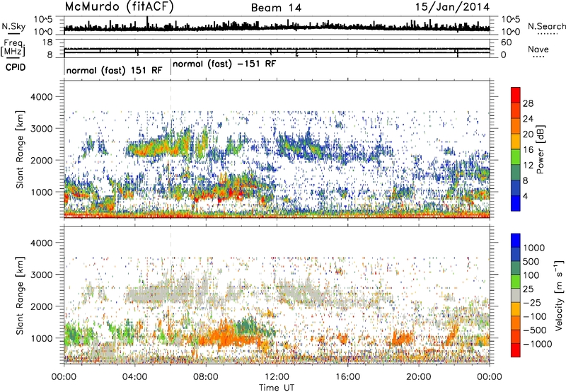Click the '1000' Velocity colorbar tick

(x=534, y=248)
